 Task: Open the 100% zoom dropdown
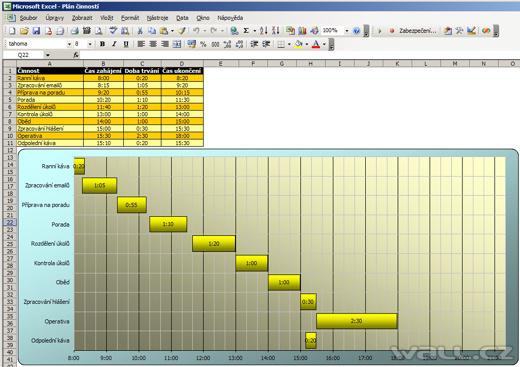coord(347,31)
